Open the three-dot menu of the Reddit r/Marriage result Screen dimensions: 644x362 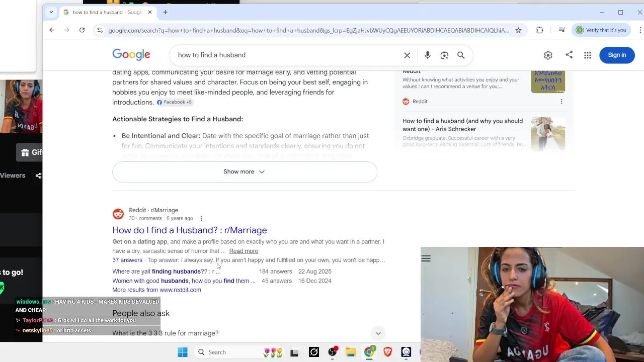[x=201, y=218]
